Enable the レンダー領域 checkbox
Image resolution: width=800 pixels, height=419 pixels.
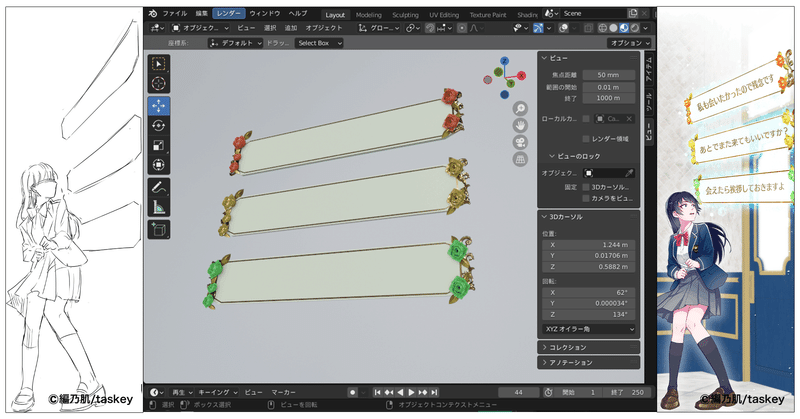pyautogui.click(x=586, y=139)
